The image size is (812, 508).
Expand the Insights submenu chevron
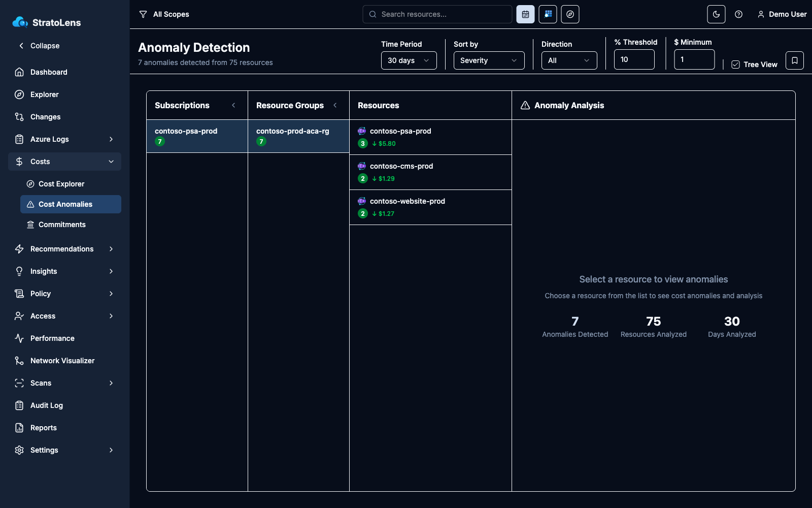tap(111, 271)
